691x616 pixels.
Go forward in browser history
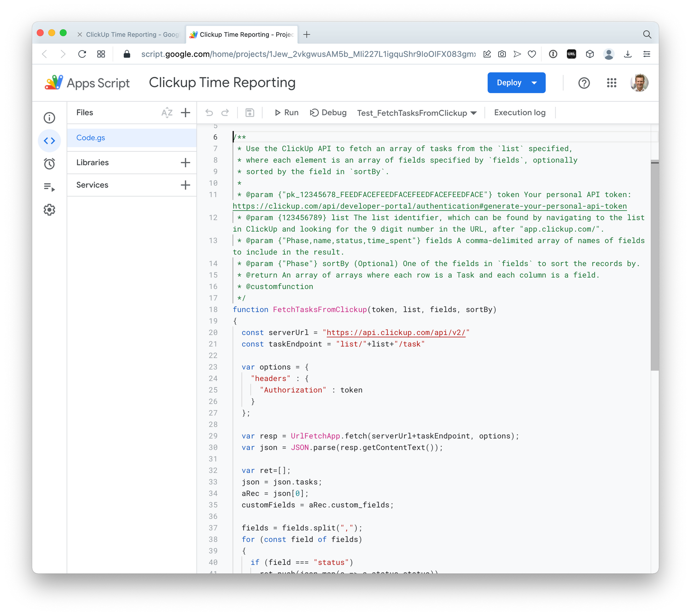pos(63,54)
